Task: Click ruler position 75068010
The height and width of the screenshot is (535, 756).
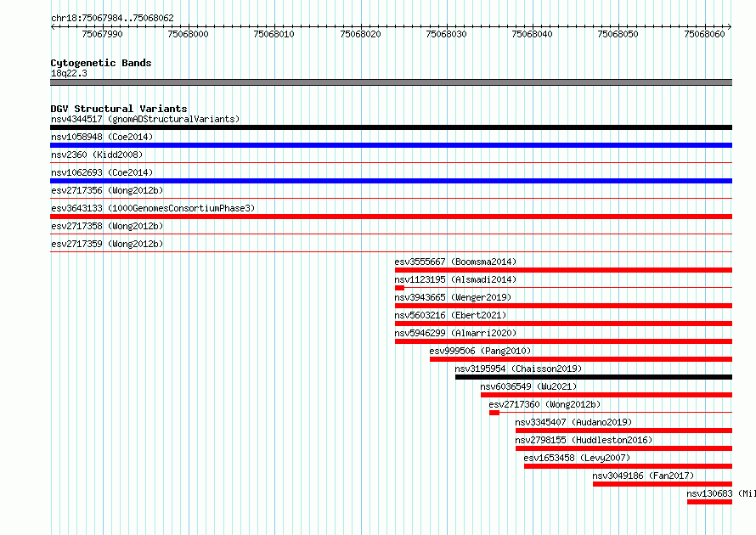Action: click(274, 34)
